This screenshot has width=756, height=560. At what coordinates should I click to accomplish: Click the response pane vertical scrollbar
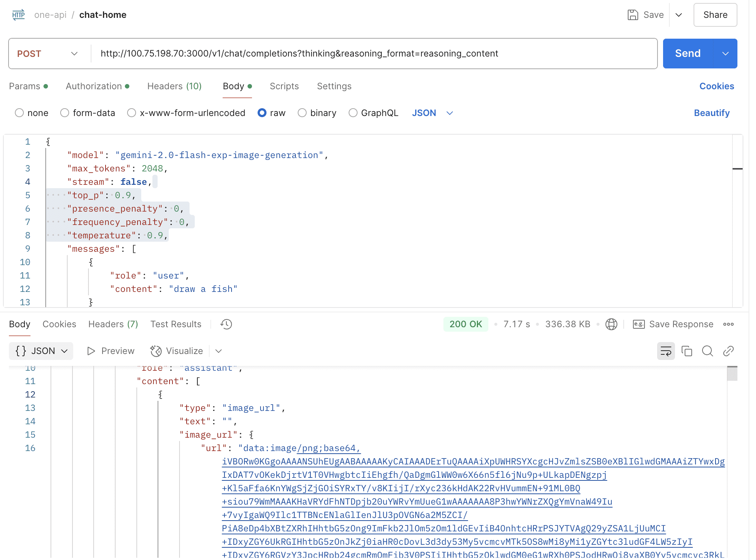pyautogui.click(x=732, y=374)
